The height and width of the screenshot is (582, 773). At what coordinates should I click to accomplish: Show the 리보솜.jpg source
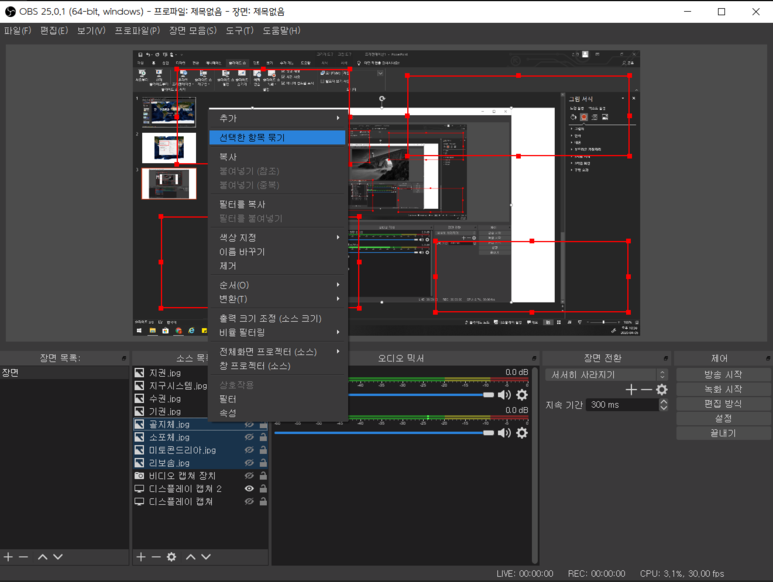click(249, 463)
